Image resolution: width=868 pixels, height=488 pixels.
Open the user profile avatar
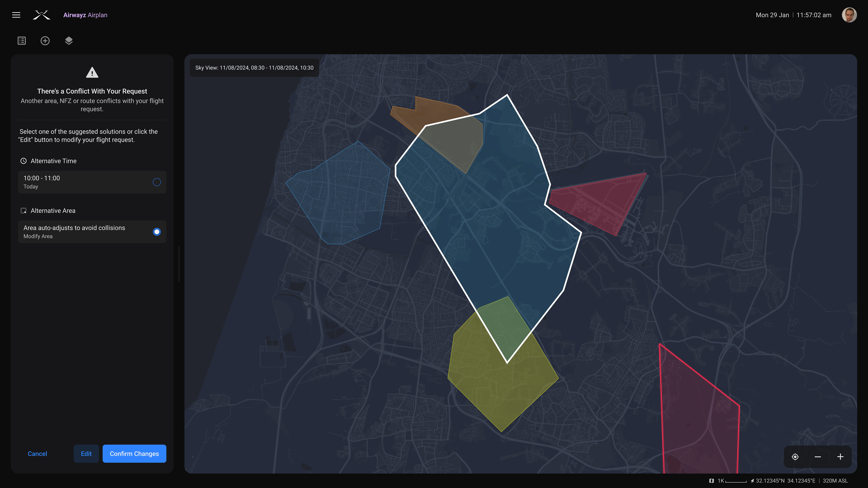tap(849, 15)
